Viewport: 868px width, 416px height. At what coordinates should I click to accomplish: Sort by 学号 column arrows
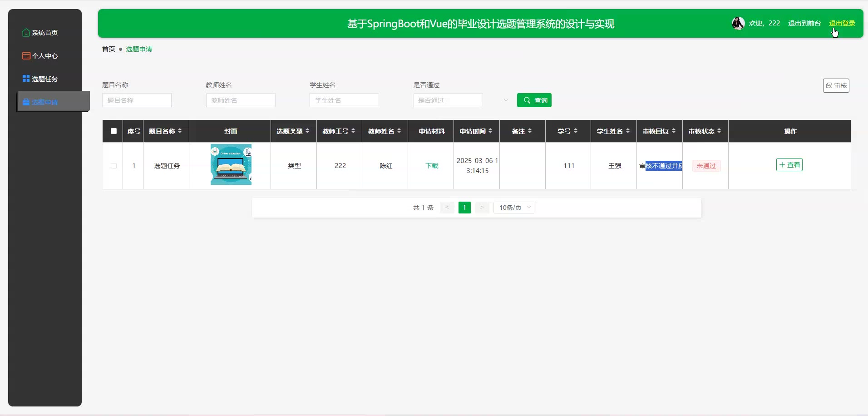(x=576, y=131)
